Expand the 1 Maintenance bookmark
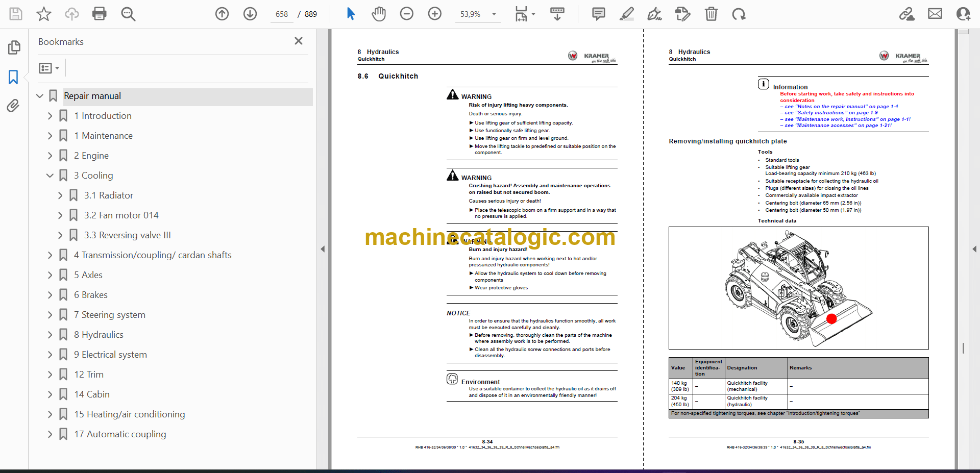This screenshot has height=473, width=980. tap(50, 136)
